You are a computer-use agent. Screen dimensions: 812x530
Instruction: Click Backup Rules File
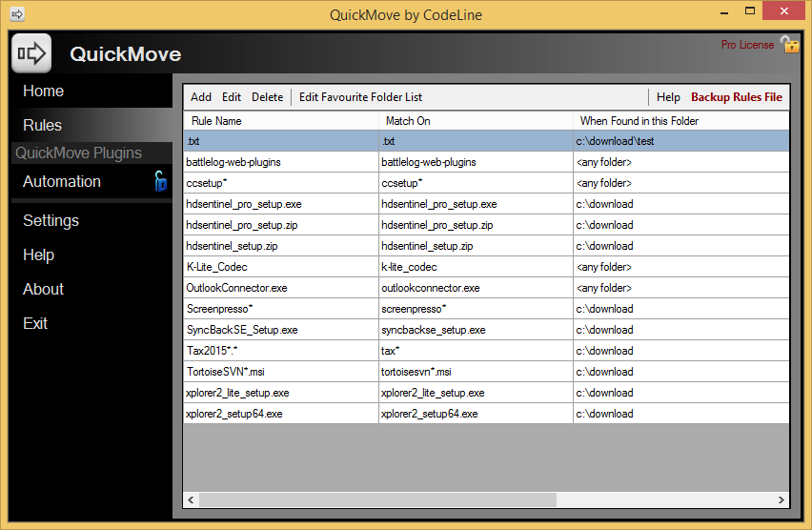pos(736,97)
